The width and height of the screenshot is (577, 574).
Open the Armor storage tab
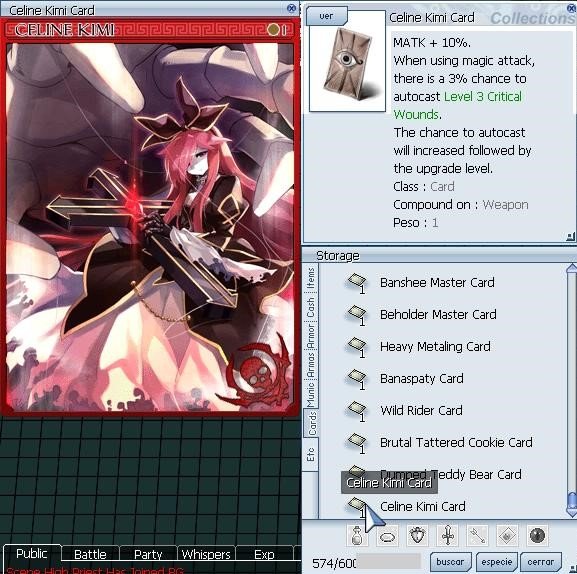311,336
